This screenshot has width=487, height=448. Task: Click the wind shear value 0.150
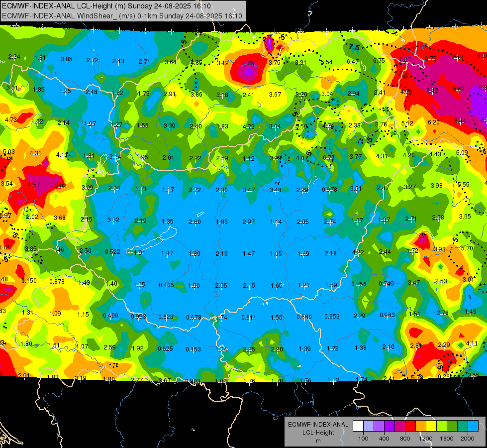coord(29,280)
